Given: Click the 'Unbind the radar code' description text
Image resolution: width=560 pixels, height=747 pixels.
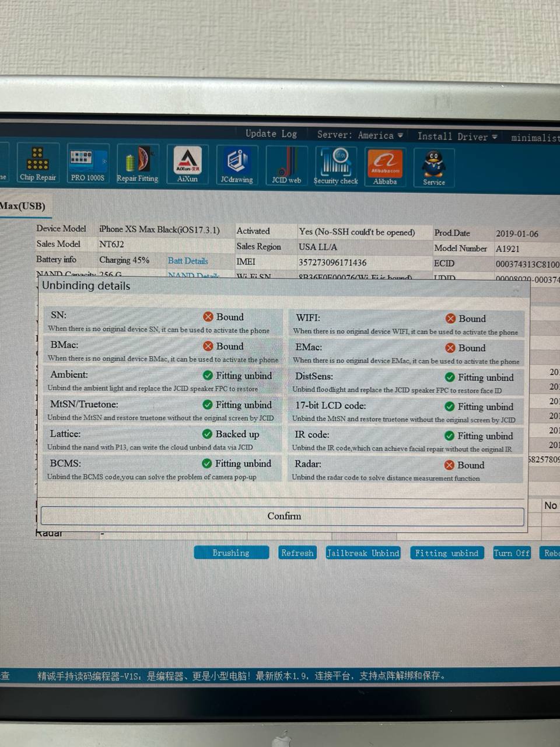Looking at the screenshot, I should (386, 477).
